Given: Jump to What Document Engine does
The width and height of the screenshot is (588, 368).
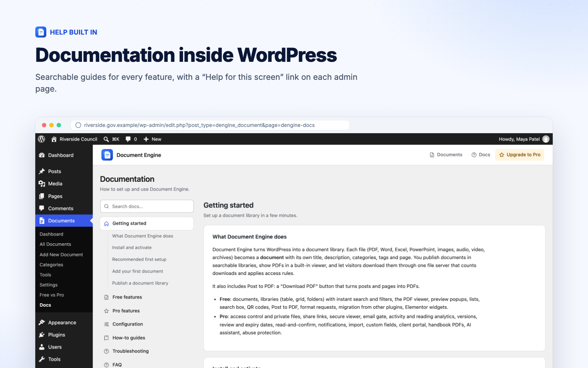Looking at the screenshot, I should click(x=143, y=236).
